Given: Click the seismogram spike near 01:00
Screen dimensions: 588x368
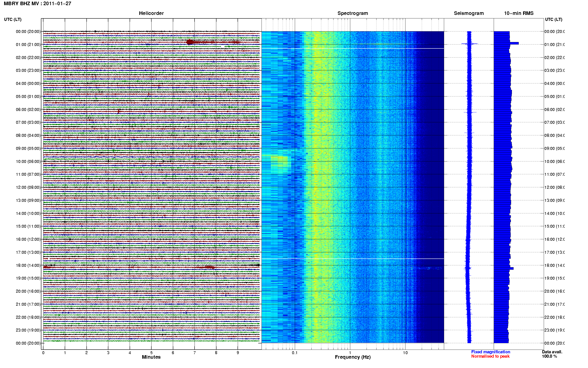Looking at the screenshot, I should coord(470,44).
